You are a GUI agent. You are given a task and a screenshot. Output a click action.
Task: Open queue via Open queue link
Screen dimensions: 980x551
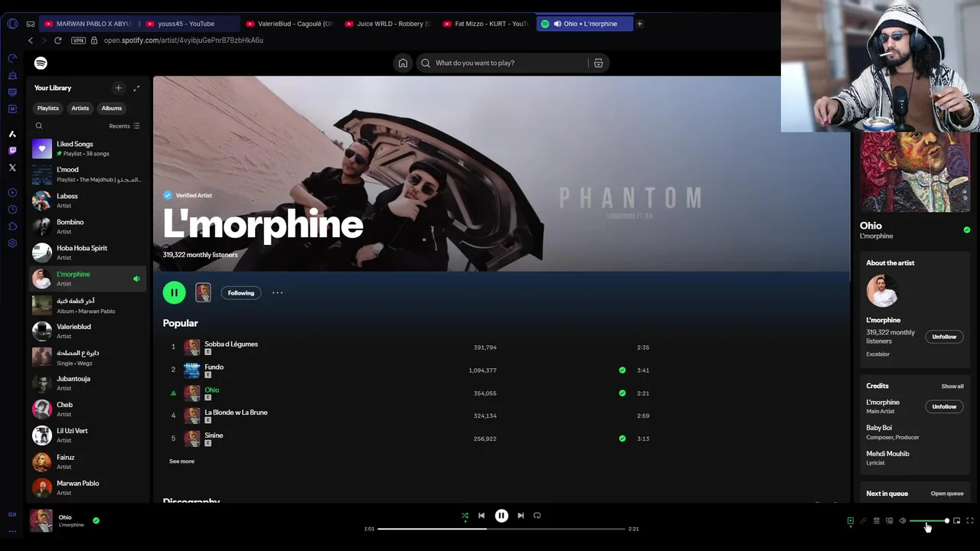(947, 494)
